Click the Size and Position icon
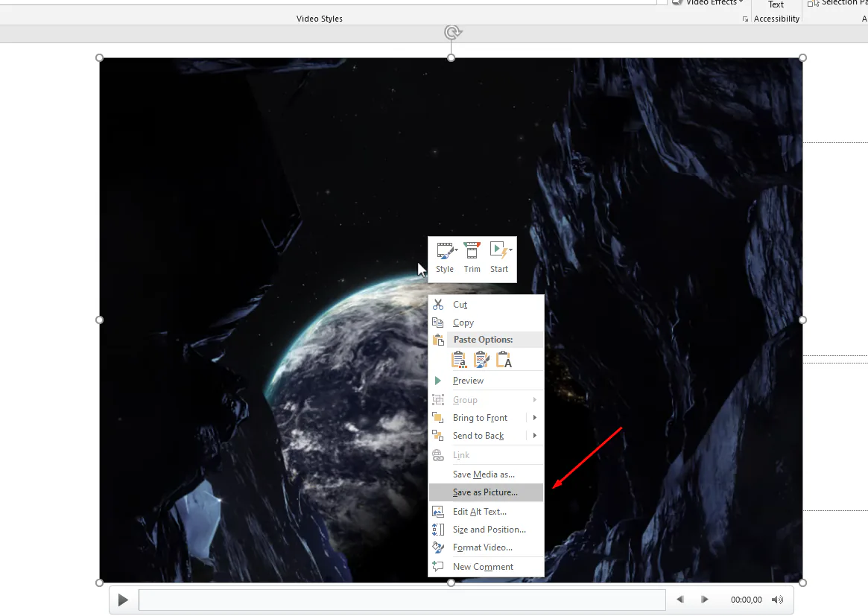The image size is (868, 616). click(x=438, y=529)
